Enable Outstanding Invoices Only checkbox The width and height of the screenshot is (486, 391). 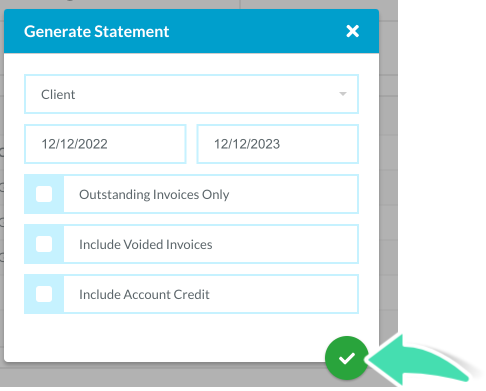pos(44,194)
